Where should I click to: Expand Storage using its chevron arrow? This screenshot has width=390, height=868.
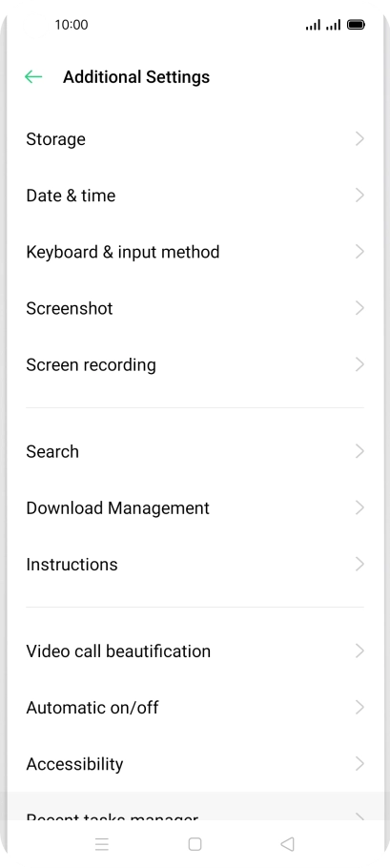359,139
